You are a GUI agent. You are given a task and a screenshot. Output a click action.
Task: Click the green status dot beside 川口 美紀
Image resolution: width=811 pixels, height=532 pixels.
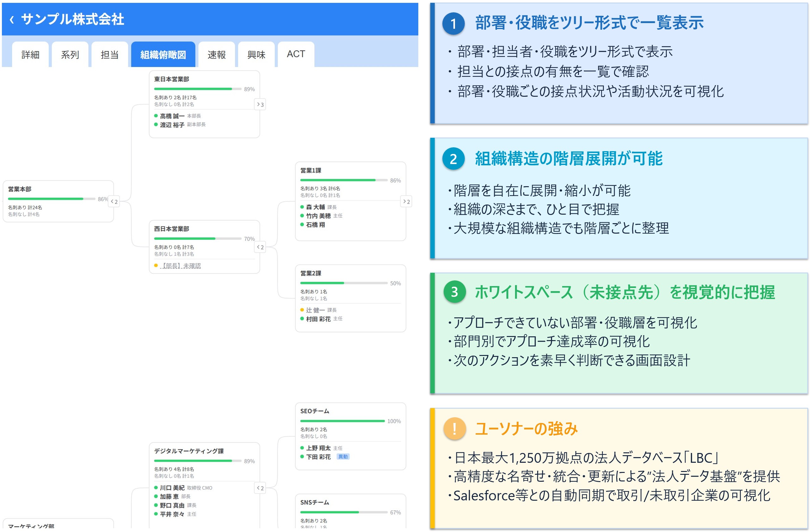click(156, 488)
